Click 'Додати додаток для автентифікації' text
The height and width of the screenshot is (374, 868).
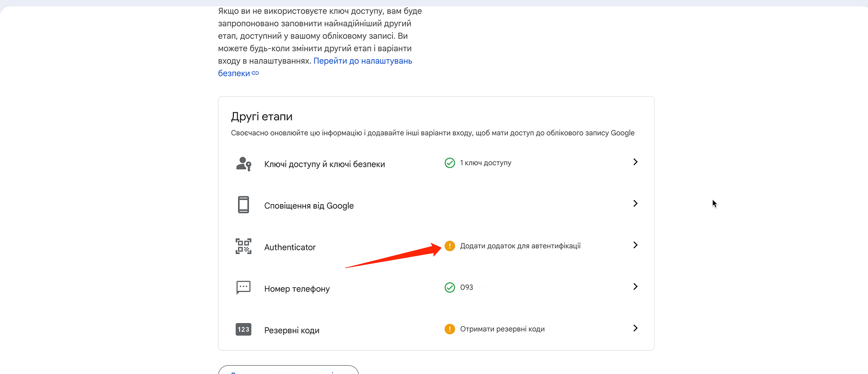(520, 246)
